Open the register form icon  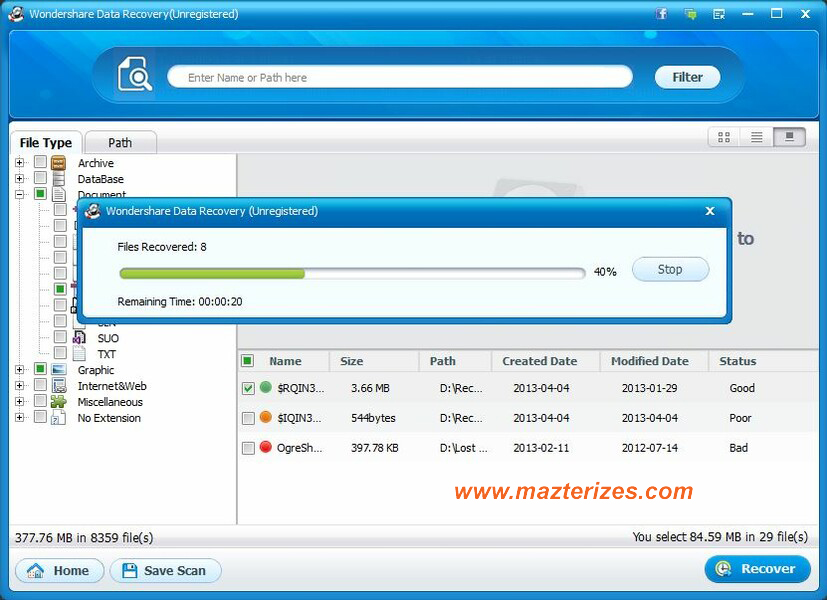[x=719, y=14]
